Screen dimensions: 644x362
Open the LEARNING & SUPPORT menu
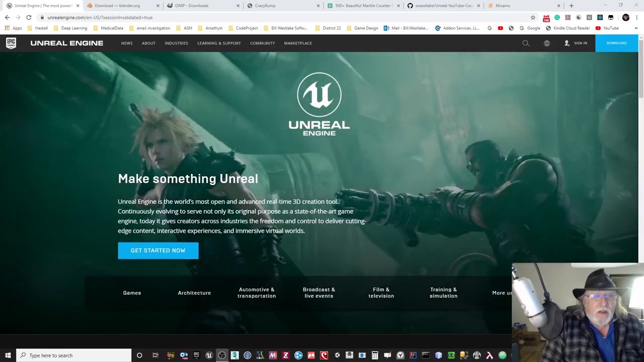[x=219, y=43]
